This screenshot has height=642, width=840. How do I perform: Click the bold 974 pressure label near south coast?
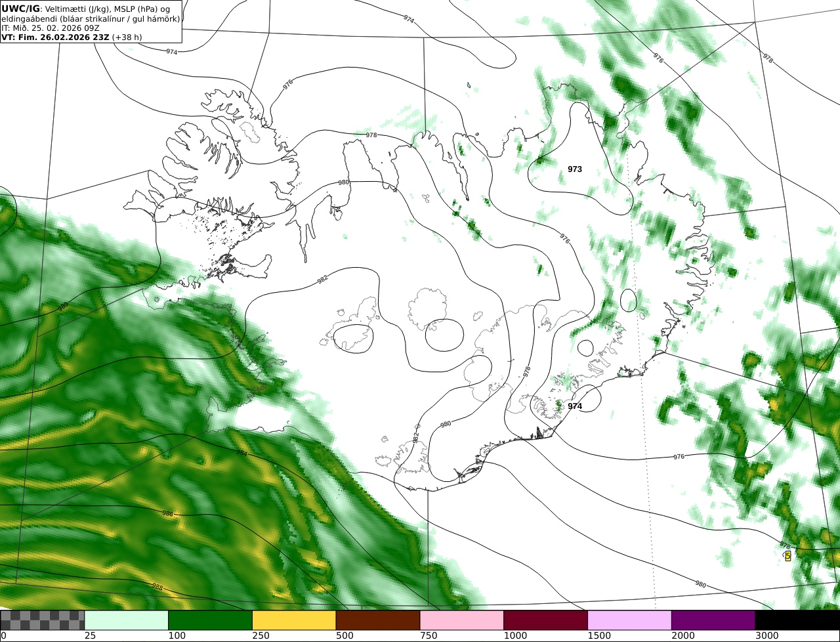click(x=575, y=406)
